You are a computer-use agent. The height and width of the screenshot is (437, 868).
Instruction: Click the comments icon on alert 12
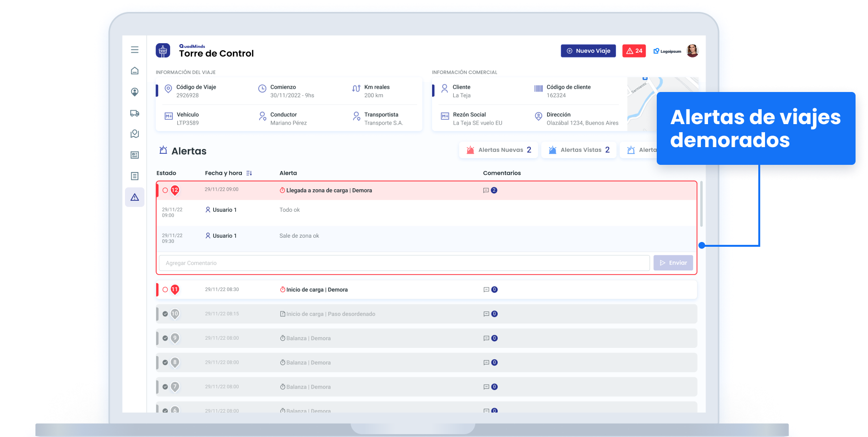tap(486, 191)
